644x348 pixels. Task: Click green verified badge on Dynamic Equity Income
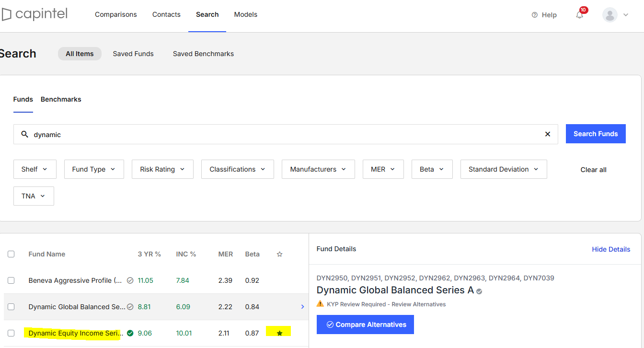pyautogui.click(x=130, y=333)
